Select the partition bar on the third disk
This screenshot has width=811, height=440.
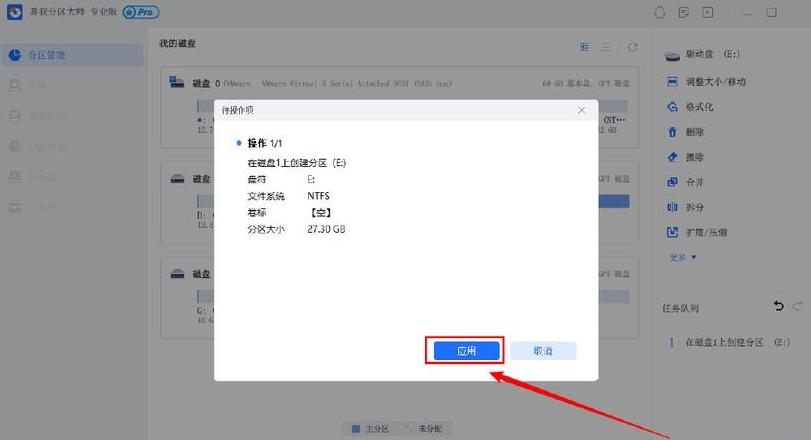tap(613, 296)
